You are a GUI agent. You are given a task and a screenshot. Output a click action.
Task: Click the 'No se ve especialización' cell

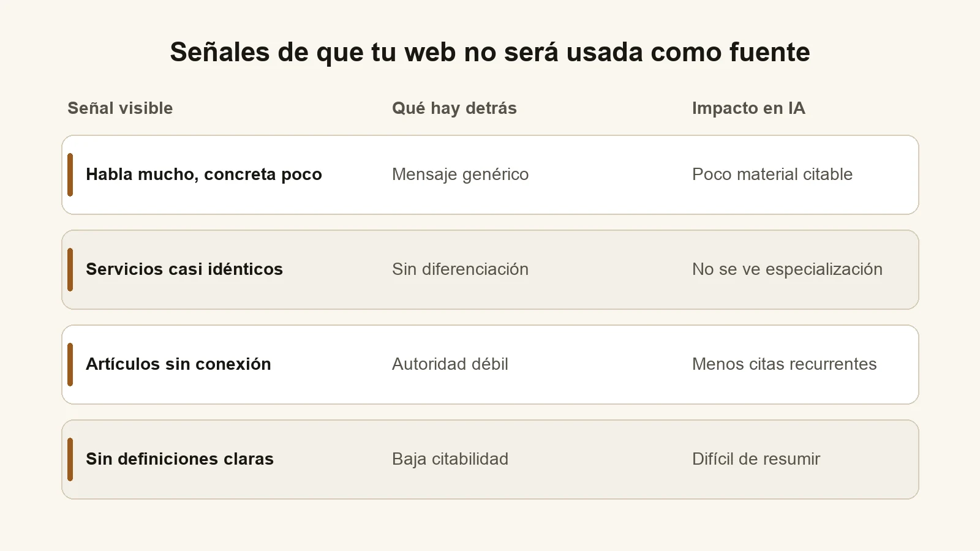(x=787, y=269)
